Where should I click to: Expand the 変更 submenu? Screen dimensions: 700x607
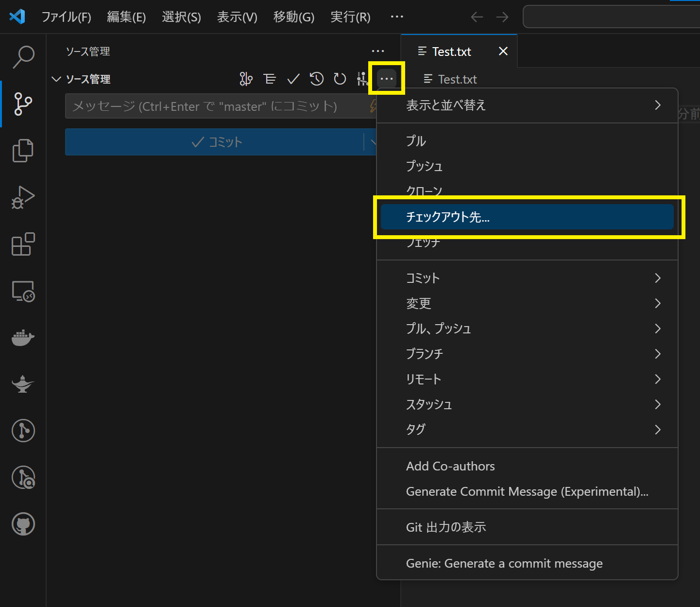point(527,303)
